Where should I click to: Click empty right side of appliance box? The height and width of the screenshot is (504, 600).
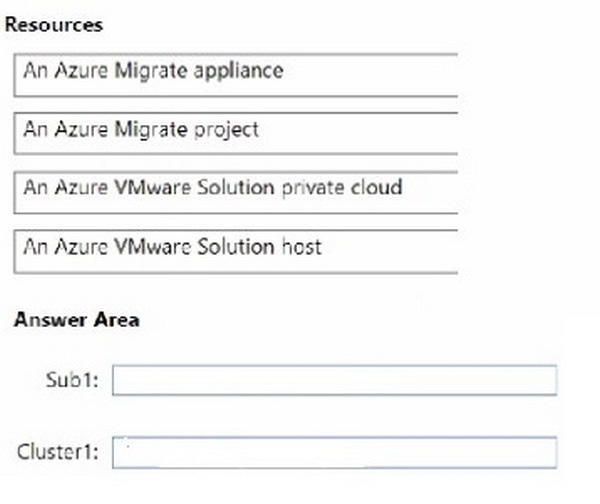click(x=371, y=75)
